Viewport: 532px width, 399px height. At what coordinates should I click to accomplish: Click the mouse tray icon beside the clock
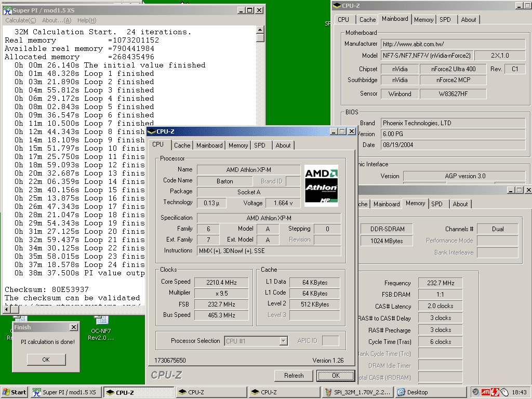pos(504,392)
